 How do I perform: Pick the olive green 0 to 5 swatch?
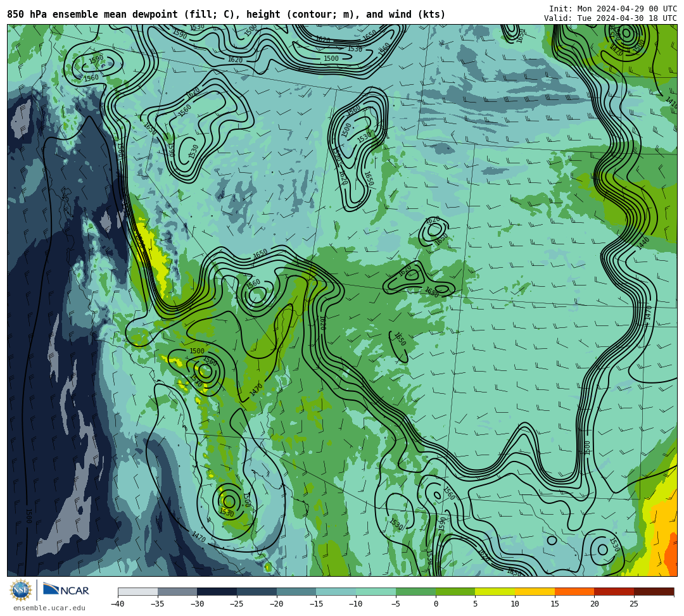(x=455, y=591)
